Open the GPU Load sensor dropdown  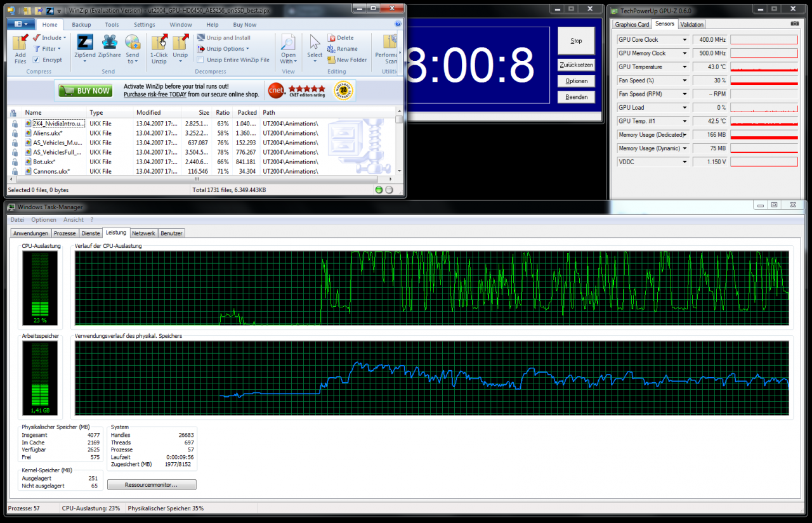[x=684, y=108]
